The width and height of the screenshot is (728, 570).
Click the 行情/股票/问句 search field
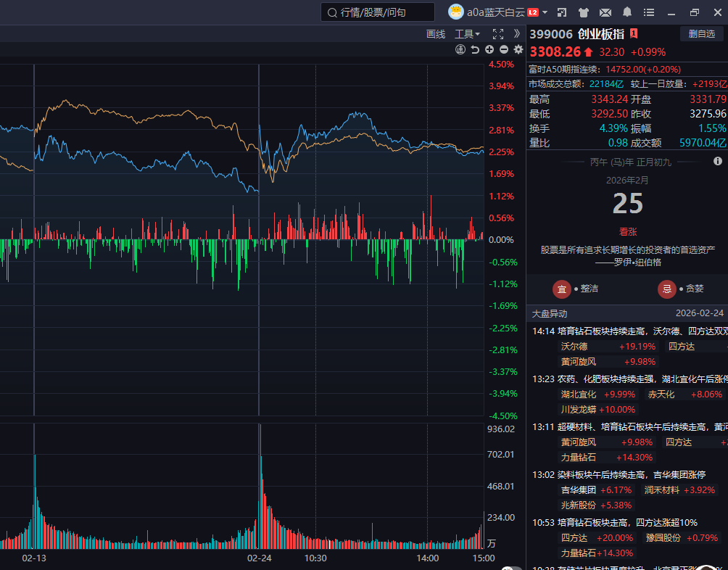point(378,12)
